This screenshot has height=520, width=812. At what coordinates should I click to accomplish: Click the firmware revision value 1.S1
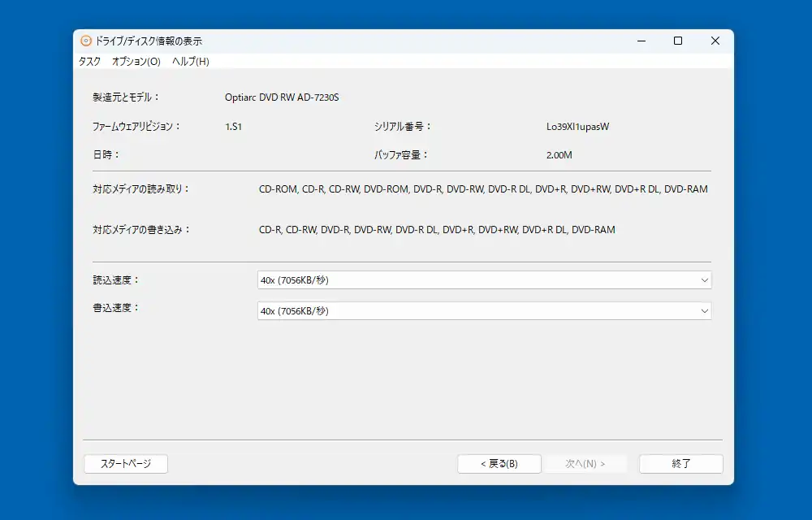pos(234,127)
